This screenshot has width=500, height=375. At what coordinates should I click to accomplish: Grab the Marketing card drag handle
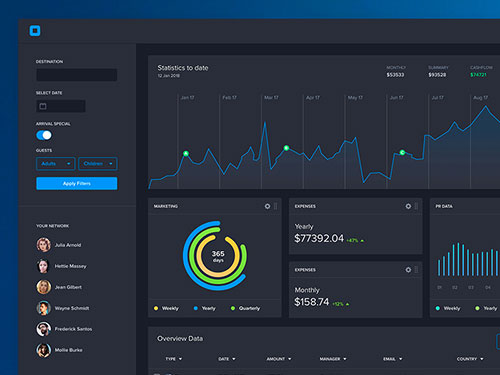[276, 206]
